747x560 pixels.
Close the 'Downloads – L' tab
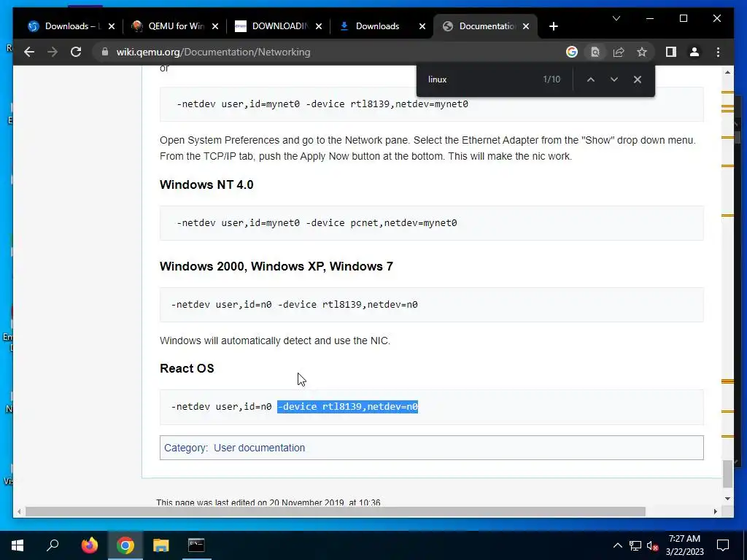pyautogui.click(x=112, y=26)
